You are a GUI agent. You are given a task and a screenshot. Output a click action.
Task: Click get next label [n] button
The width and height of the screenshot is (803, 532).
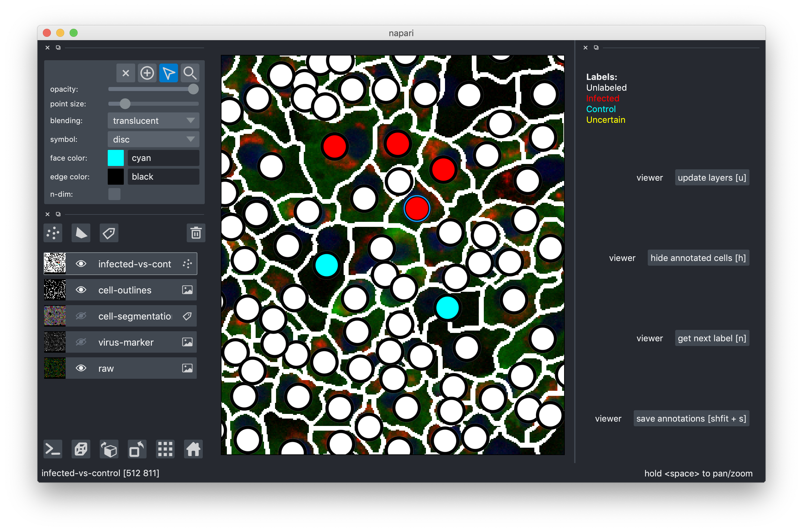pyautogui.click(x=712, y=338)
